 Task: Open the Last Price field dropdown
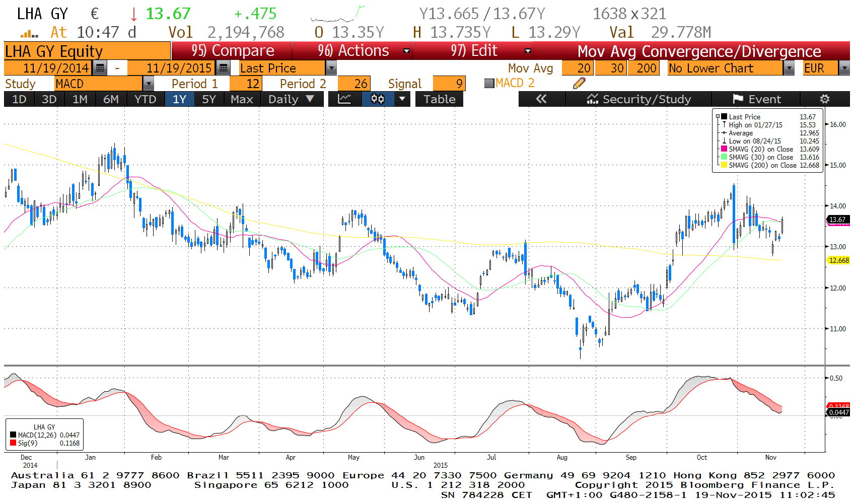click(x=331, y=68)
